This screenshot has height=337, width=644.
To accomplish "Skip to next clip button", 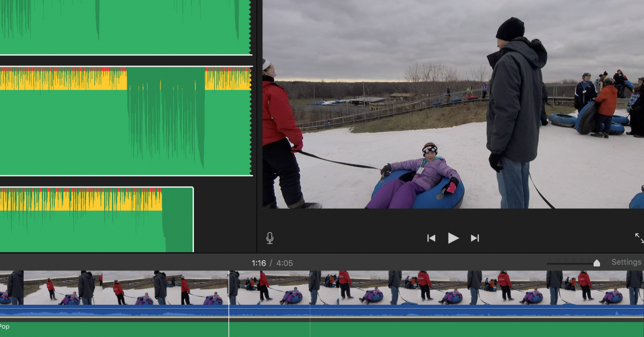I will (x=475, y=238).
